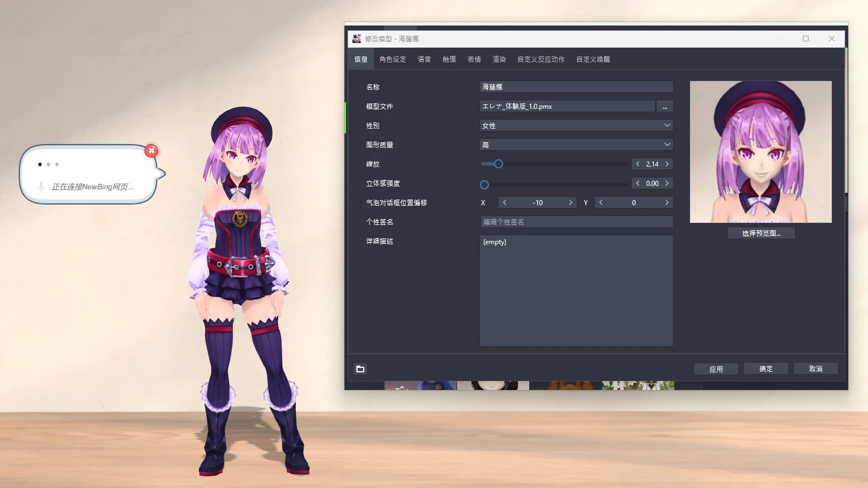
Task: Open the 自定义唤醒 tab
Action: coord(593,60)
